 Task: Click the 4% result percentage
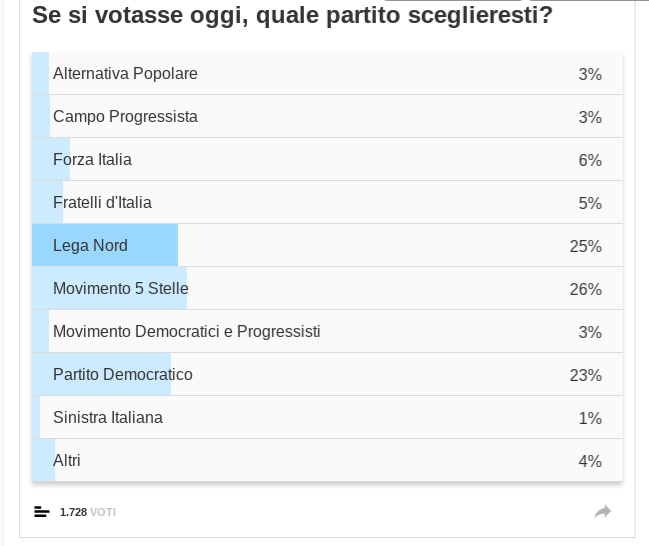(x=590, y=461)
